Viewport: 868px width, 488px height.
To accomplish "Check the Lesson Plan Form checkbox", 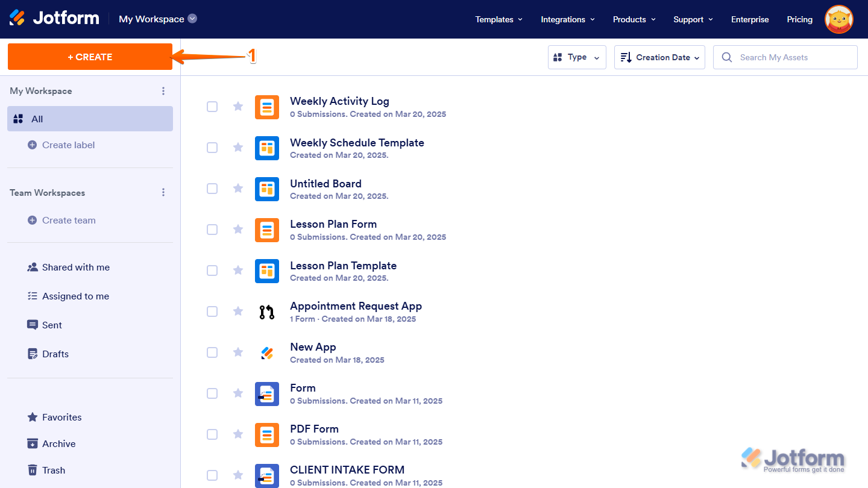I will point(212,230).
